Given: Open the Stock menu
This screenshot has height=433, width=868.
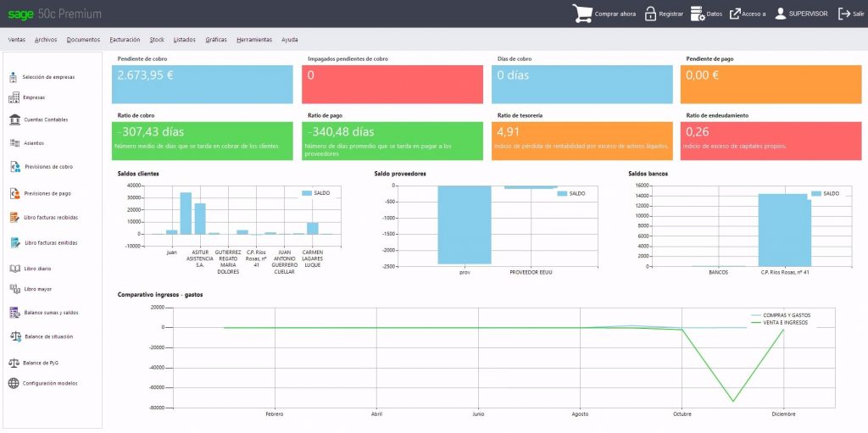Looking at the screenshot, I should [x=157, y=40].
